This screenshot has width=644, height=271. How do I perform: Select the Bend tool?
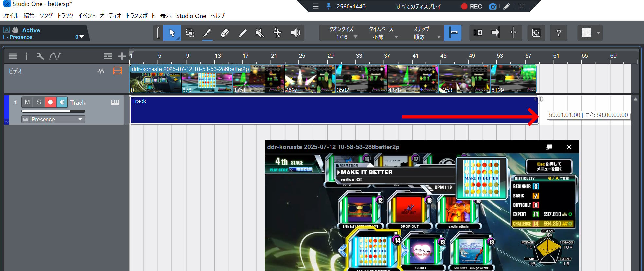[277, 33]
